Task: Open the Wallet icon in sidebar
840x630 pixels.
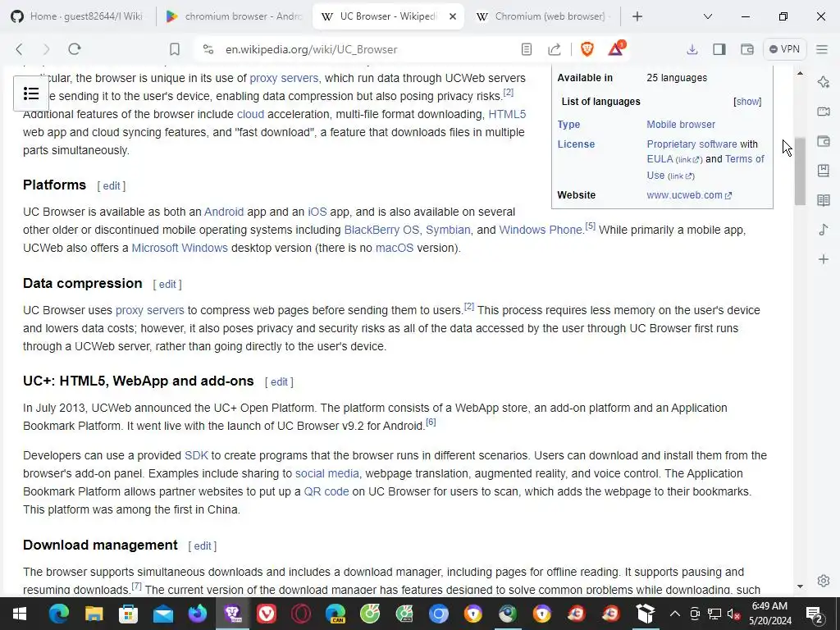Action: pos(824,141)
